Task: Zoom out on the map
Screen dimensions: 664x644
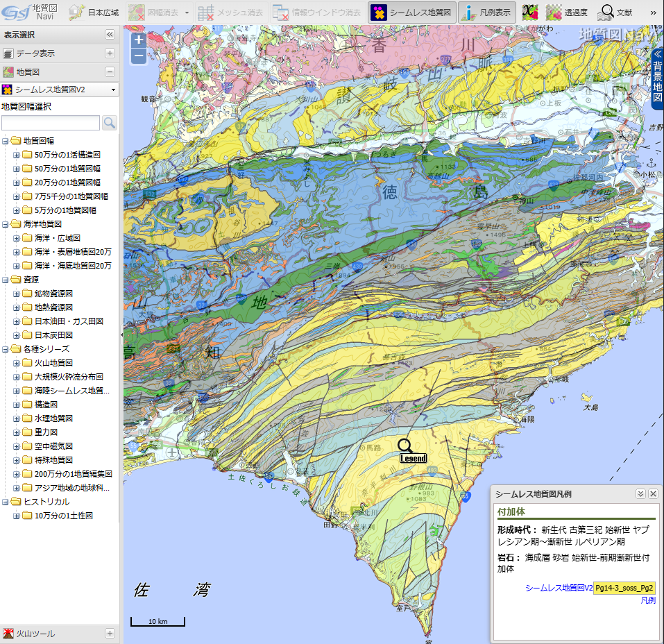Action: tap(139, 56)
